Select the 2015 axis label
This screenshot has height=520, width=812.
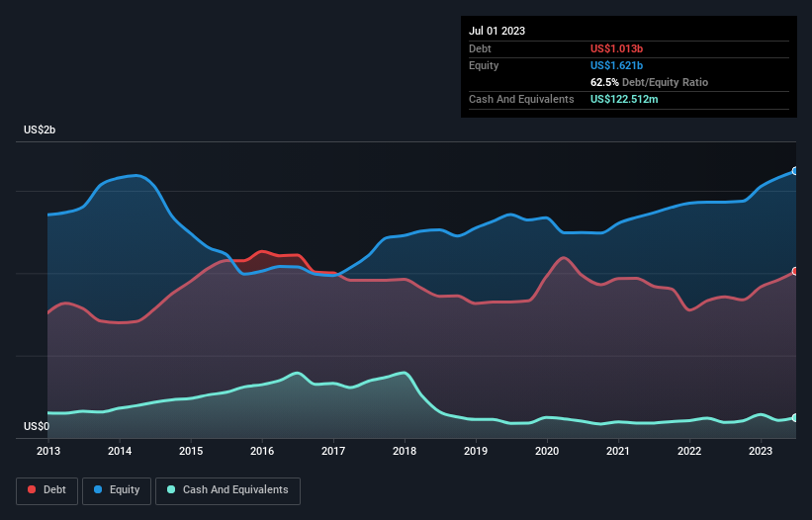[x=191, y=451]
